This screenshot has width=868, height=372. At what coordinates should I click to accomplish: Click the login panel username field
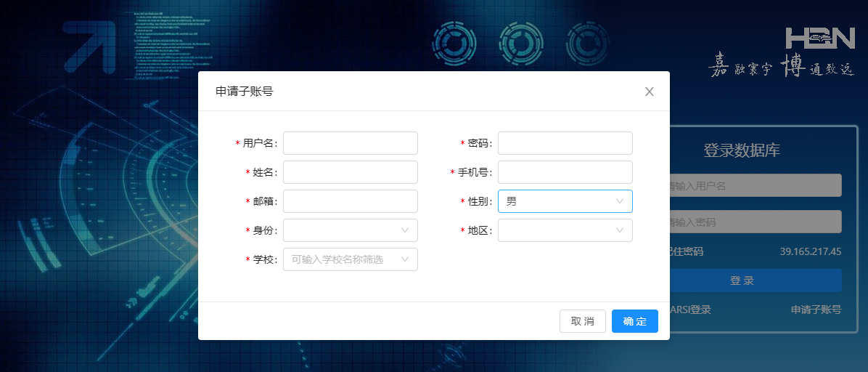tap(755, 185)
